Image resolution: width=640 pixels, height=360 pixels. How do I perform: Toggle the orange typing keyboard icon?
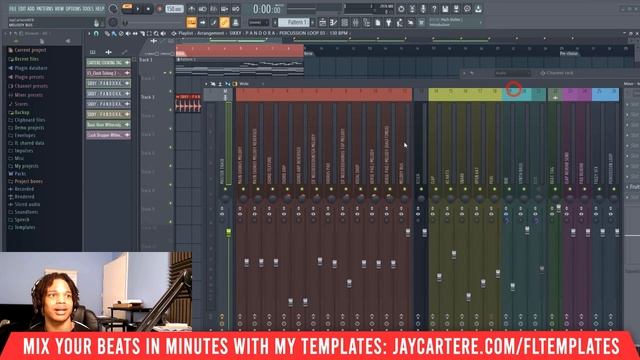pyautogui.click(x=191, y=22)
